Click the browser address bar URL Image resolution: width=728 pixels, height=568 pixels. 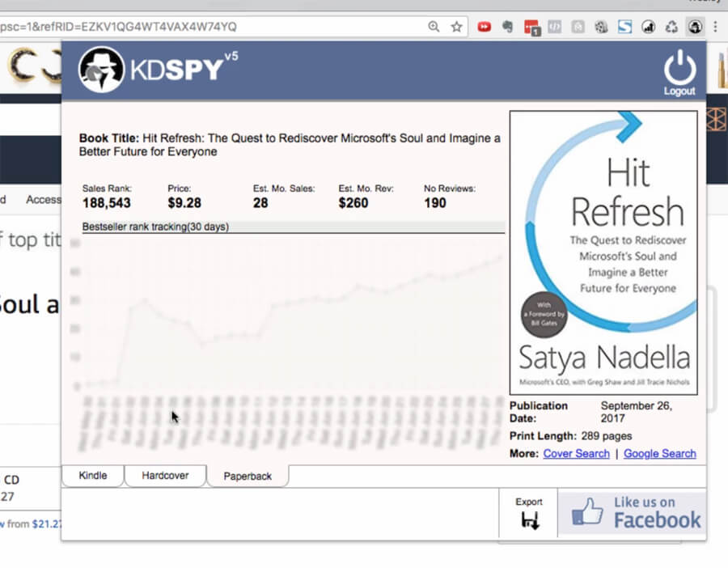pos(118,27)
